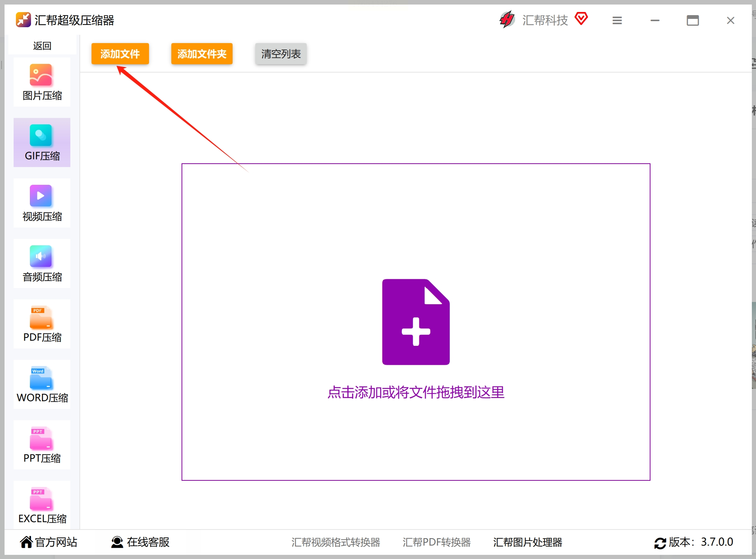Open the PDF压缩 compression tool
Viewport: 756px width, 559px height.
(x=42, y=324)
